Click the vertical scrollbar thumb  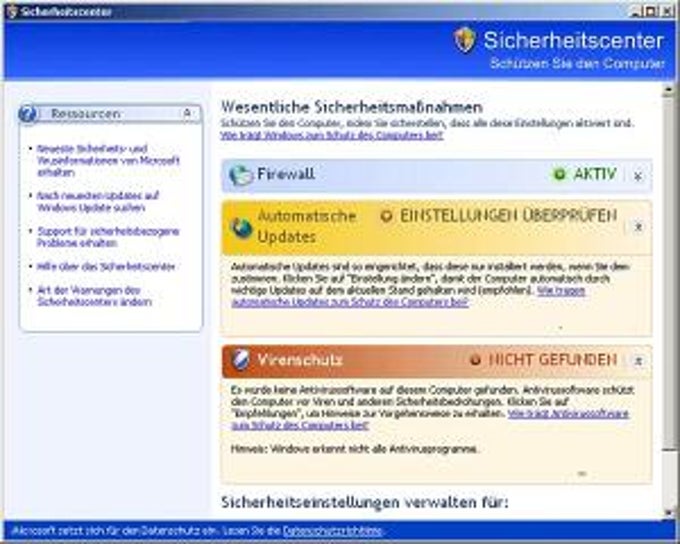668,273
